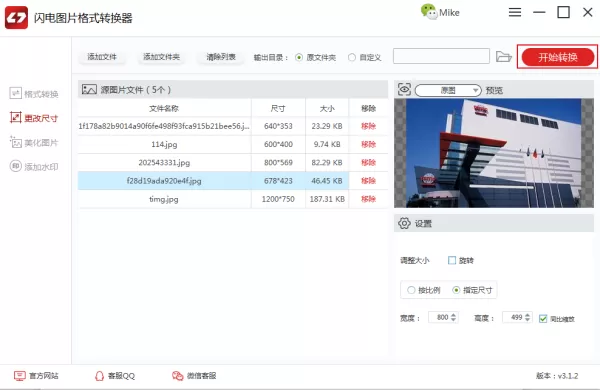The height and width of the screenshot is (390, 600).
Task: Switch to the 添加水印 tab
Action: point(34,166)
